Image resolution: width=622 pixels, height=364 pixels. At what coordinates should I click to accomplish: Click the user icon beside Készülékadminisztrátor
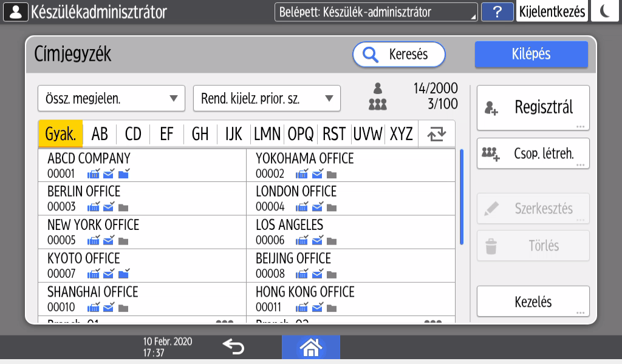click(16, 12)
